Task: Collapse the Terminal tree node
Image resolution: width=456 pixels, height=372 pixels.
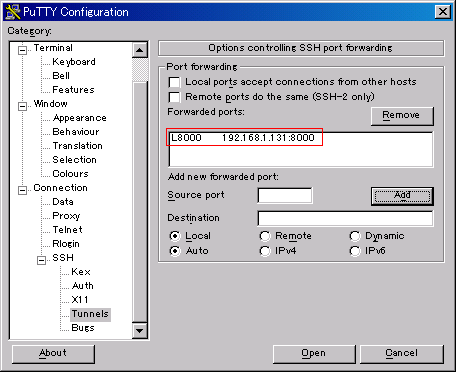Action: [22, 50]
